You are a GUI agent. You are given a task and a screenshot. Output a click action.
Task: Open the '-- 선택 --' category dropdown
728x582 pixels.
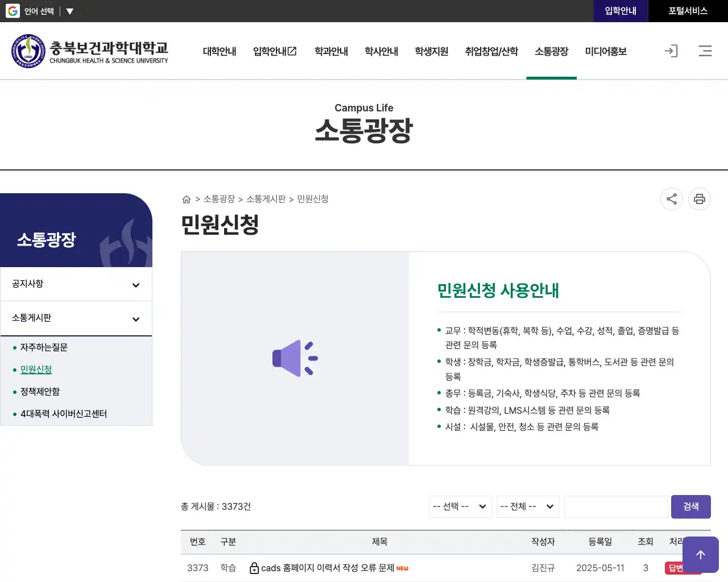[461, 506]
